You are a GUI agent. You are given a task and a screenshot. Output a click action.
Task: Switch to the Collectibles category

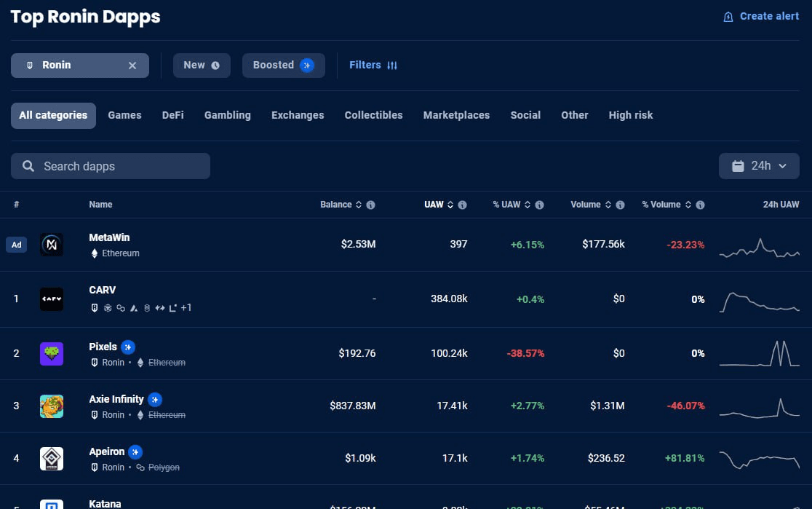click(373, 115)
